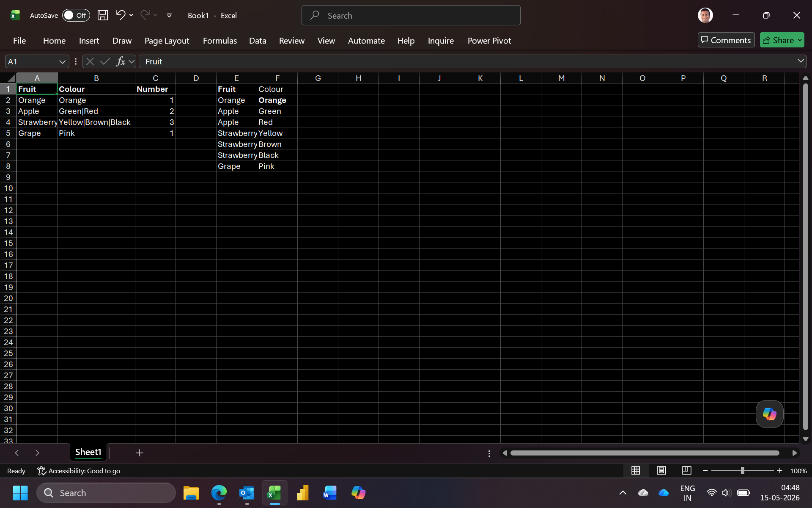
Task: Click the New Sheet plus icon
Action: [x=140, y=453]
